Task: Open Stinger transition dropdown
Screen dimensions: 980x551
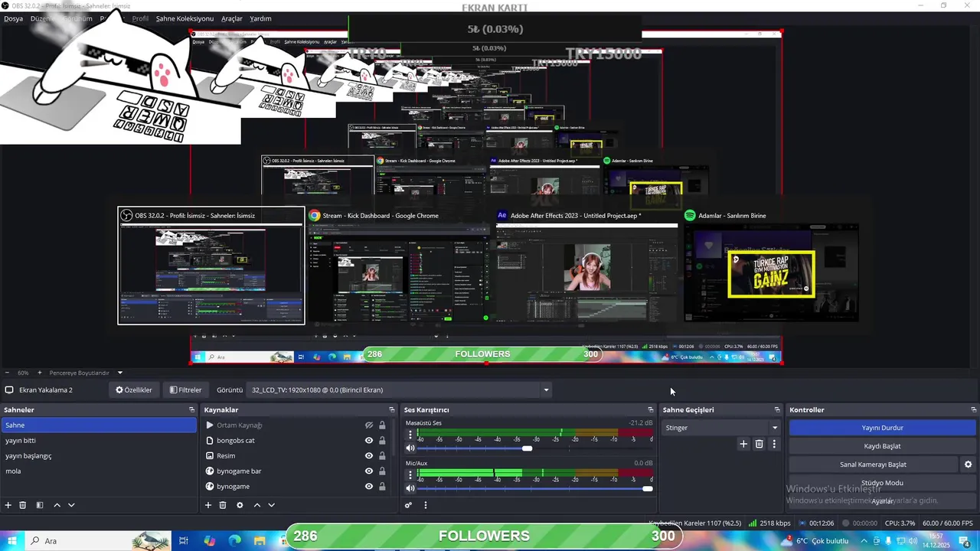Action: point(721,428)
